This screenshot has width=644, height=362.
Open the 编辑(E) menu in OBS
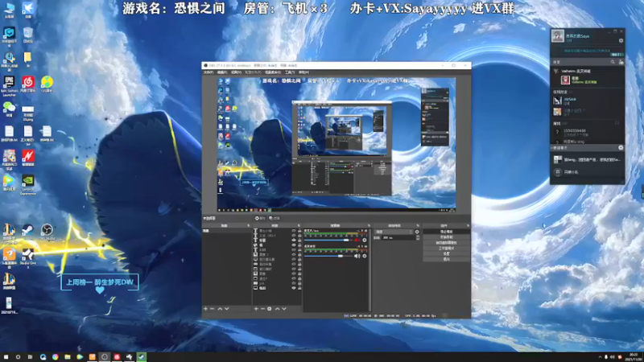pos(222,72)
